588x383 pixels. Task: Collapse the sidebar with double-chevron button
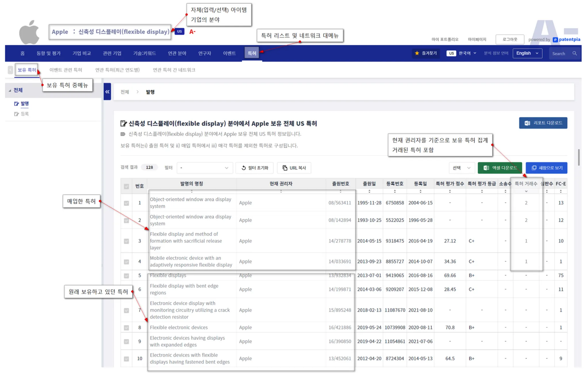click(107, 92)
